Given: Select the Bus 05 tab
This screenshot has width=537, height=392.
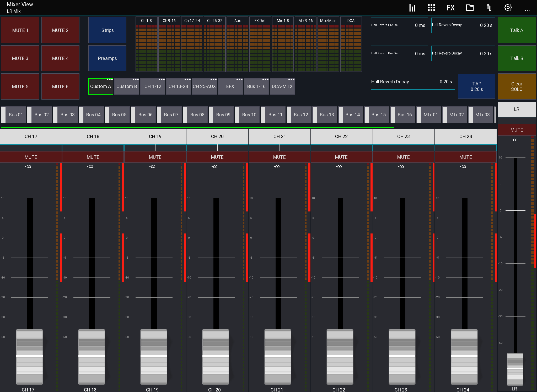Looking at the screenshot, I should [x=119, y=115].
